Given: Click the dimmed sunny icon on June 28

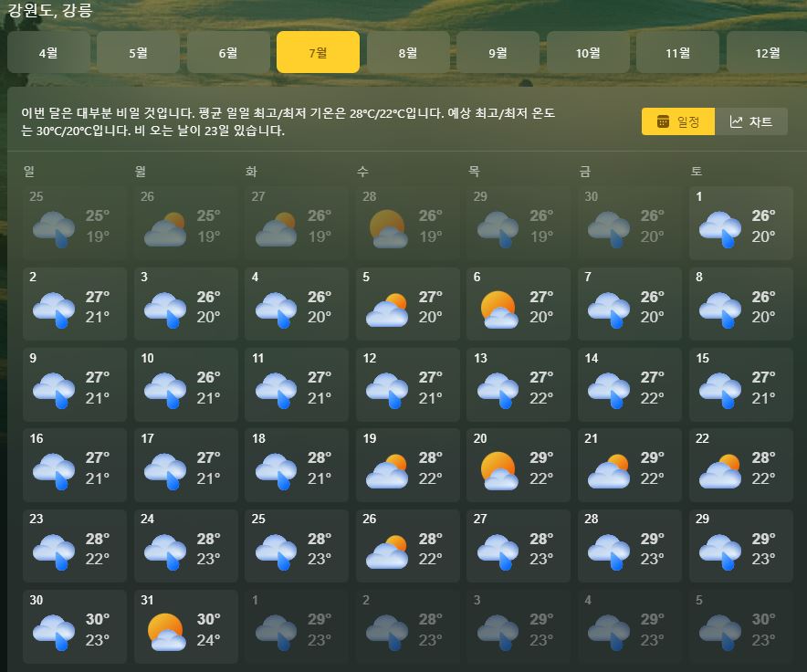Looking at the screenshot, I should [389, 229].
